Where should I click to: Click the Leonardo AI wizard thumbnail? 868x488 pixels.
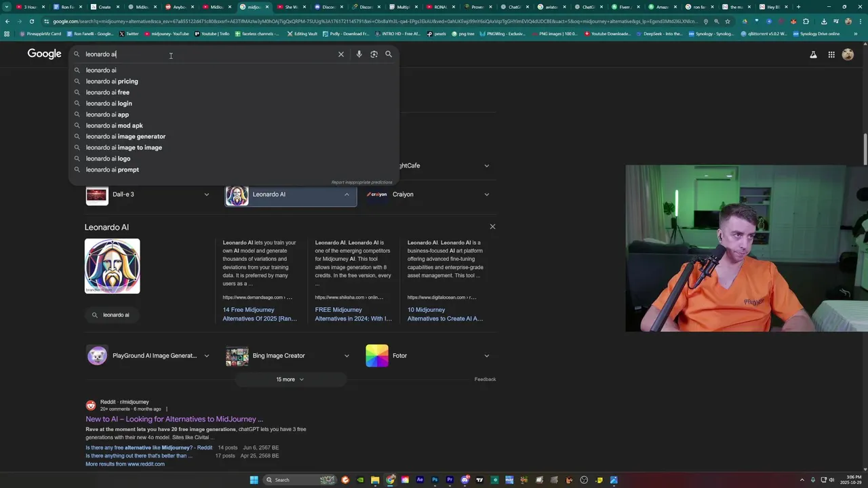(x=113, y=266)
